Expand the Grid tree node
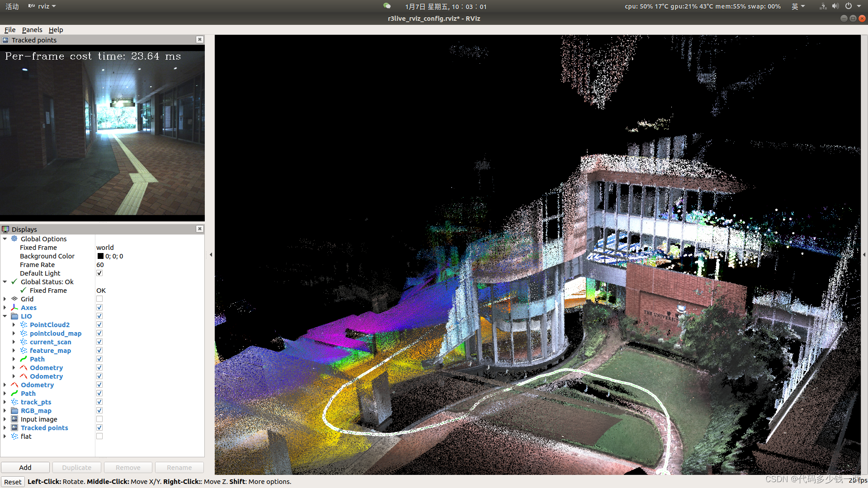The width and height of the screenshot is (868, 488). [5, 299]
